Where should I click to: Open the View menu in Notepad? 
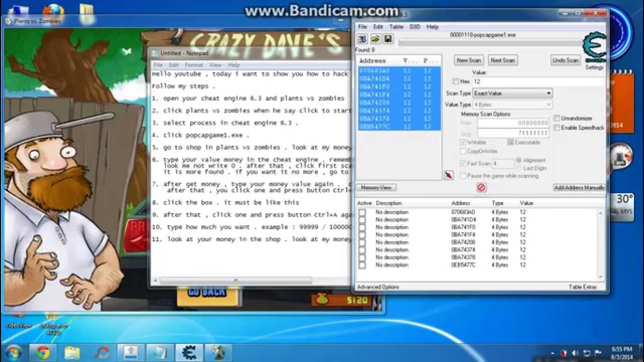pos(215,65)
